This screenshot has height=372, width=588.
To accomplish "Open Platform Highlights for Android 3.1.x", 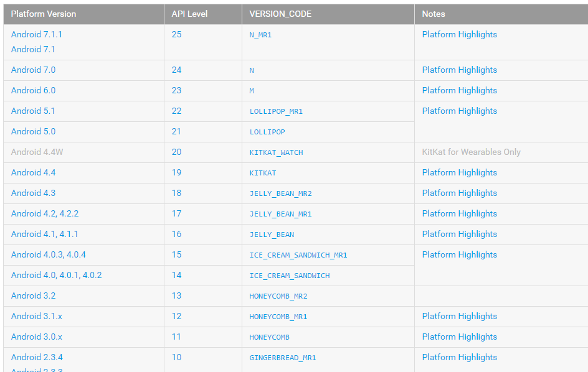I will click(460, 317).
